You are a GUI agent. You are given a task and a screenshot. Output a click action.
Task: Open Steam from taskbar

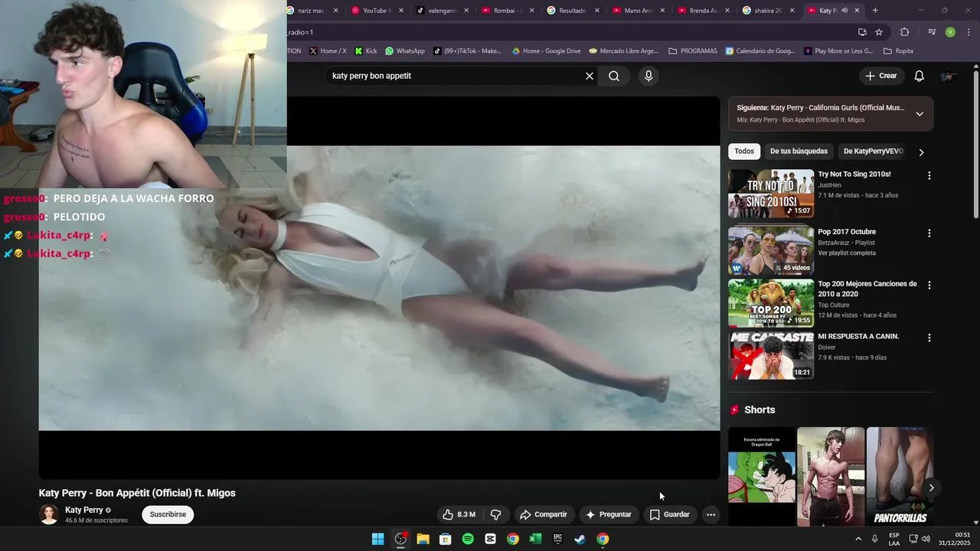coord(580,539)
